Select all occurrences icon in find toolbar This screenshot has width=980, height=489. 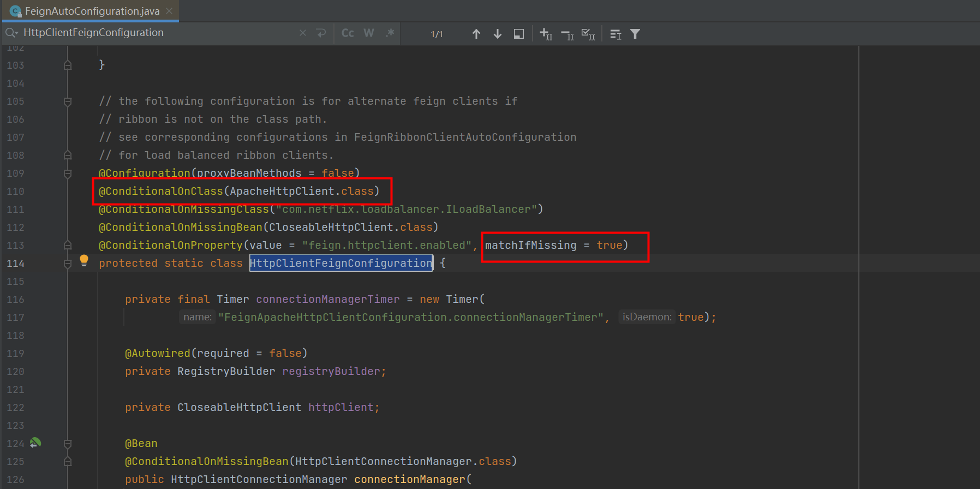pos(588,34)
